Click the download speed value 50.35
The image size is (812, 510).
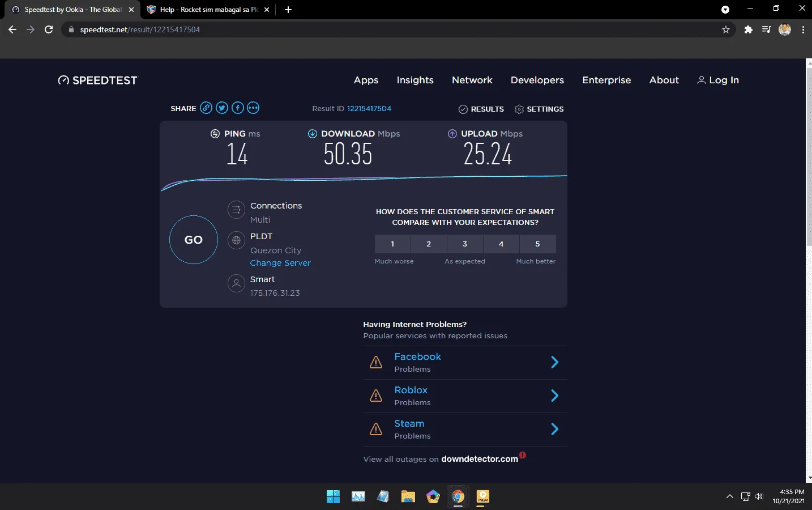[x=348, y=154]
